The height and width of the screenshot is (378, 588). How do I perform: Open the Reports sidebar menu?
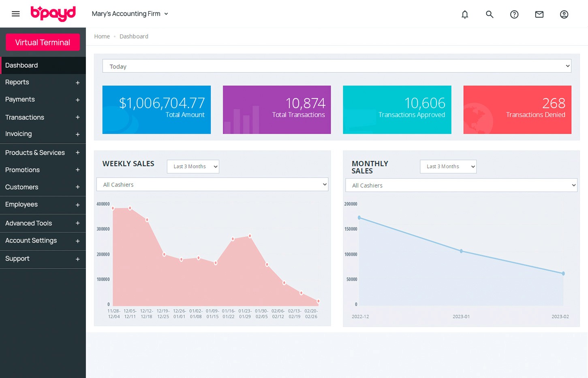pos(43,82)
